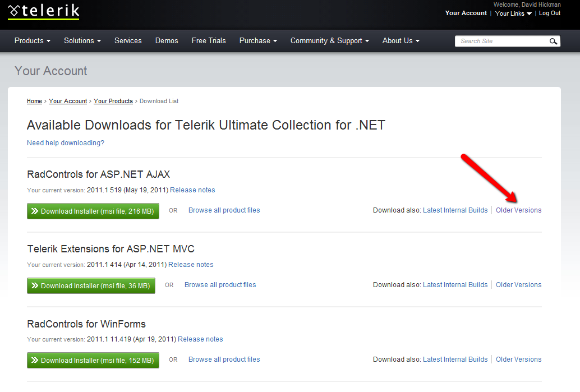
Task: Open Your Products breadcrumb link
Action: [x=113, y=101]
